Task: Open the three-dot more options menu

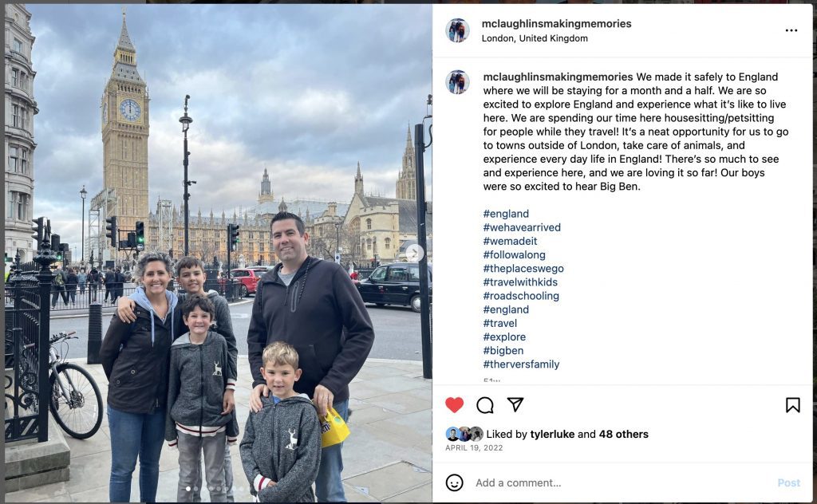Action: pyautogui.click(x=791, y=30)
